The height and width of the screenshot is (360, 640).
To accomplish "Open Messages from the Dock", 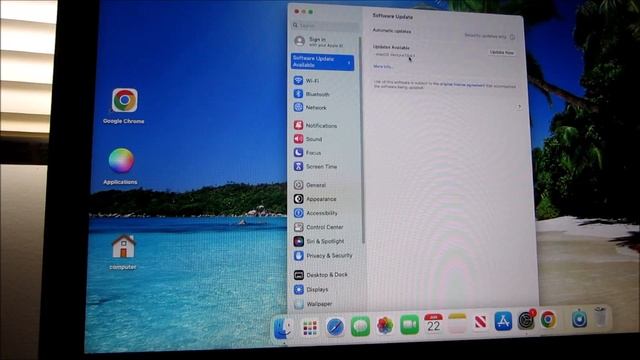I will 360,327.
